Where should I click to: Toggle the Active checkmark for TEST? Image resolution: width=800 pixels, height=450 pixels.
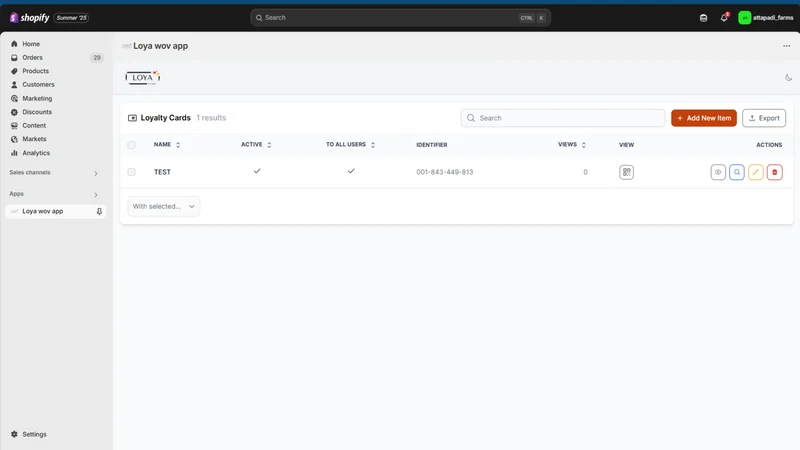257,171
